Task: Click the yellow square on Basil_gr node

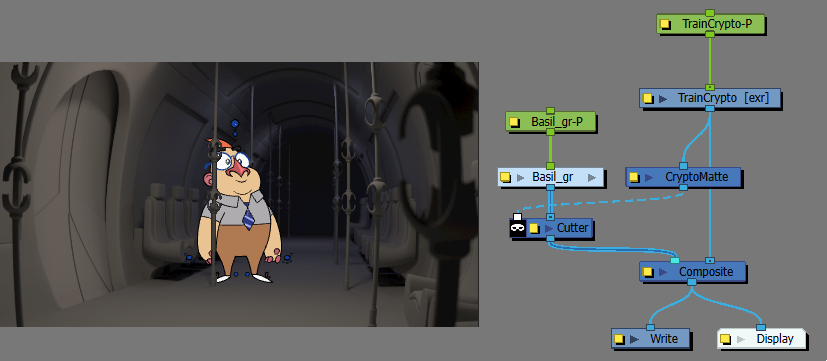Action: click(x=506, y=178)
